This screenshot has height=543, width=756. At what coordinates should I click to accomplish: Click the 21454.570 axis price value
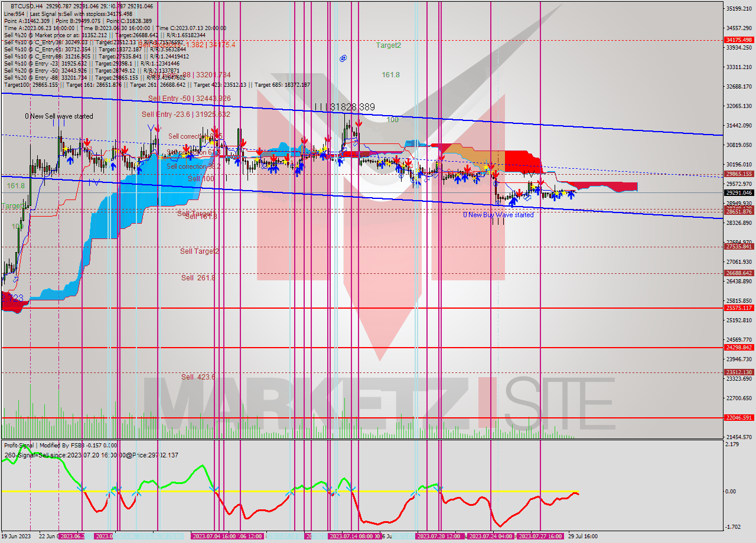[x=738, y=437]
